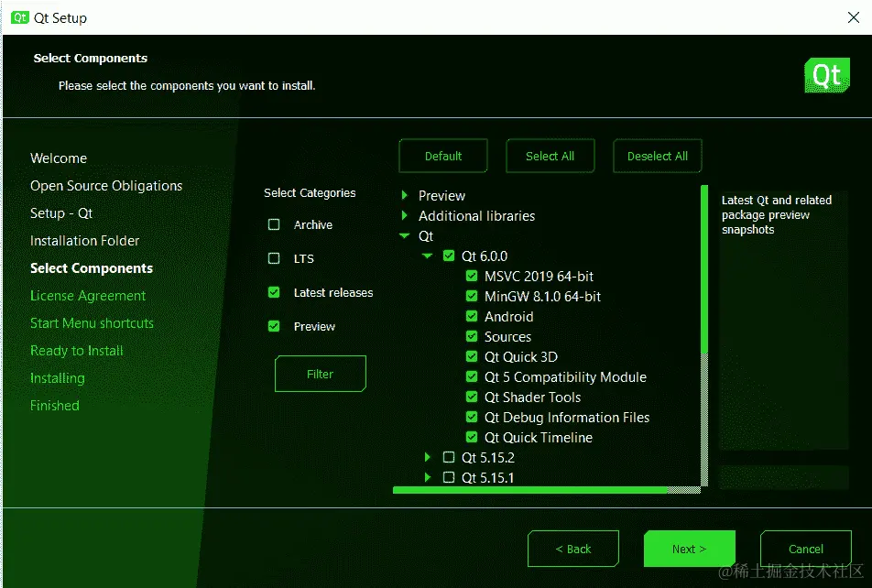This screenshot has width=872, height=588.
Task: Select the Select Components step
Action: click(92, 268)
